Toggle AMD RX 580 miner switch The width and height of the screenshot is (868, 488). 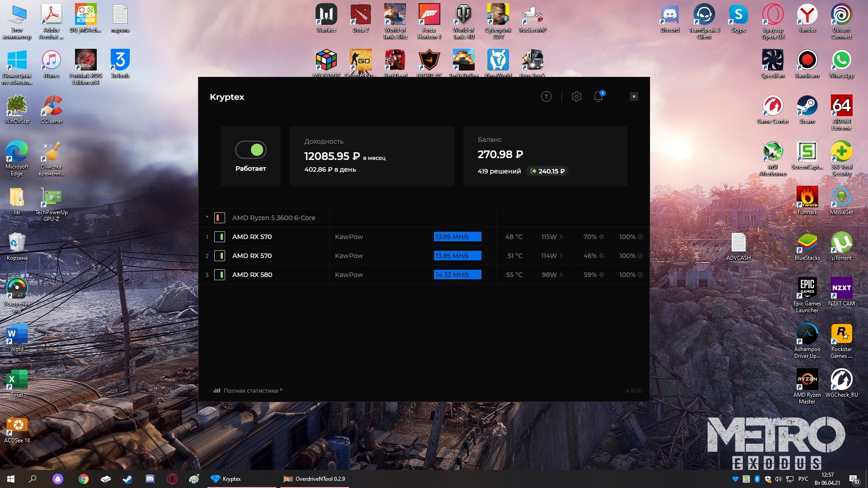220,275
